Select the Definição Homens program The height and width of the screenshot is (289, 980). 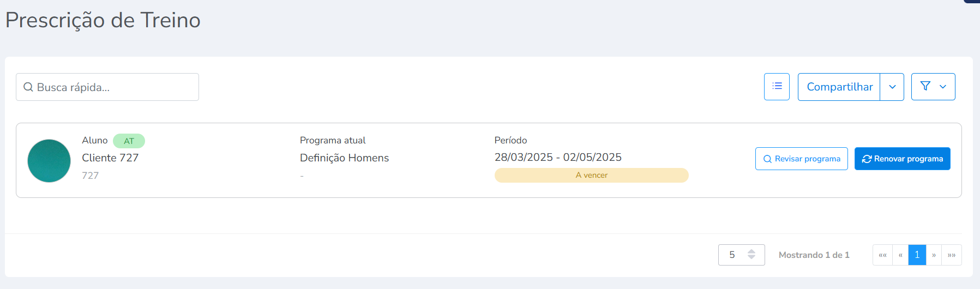pyautogui.click(x=344, y=158)
